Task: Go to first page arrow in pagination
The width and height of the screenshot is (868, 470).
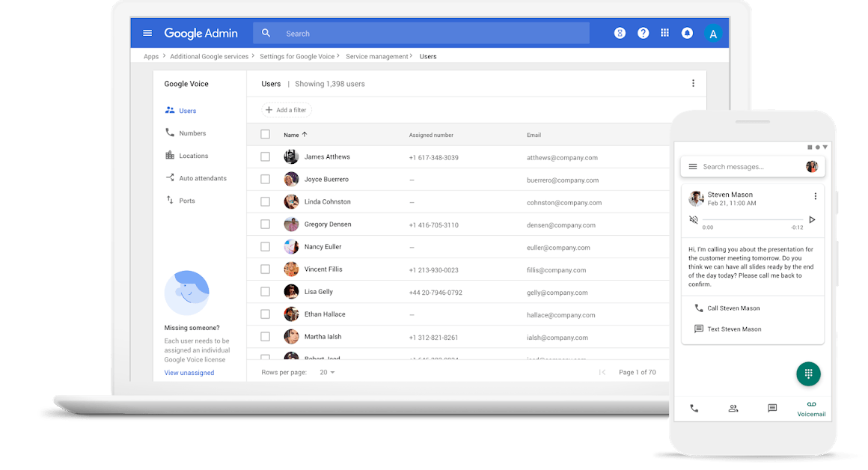Action: coord(602,373)
